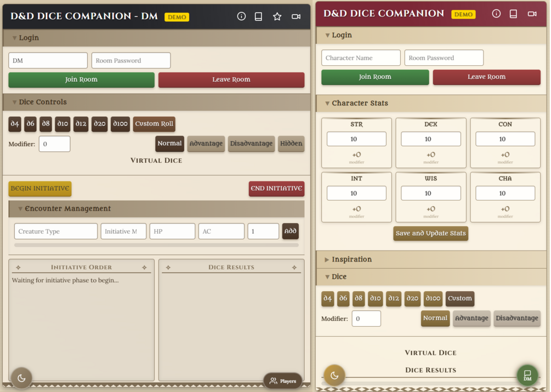Toggle dark mode moon in DM panel

tap(21, 378)
